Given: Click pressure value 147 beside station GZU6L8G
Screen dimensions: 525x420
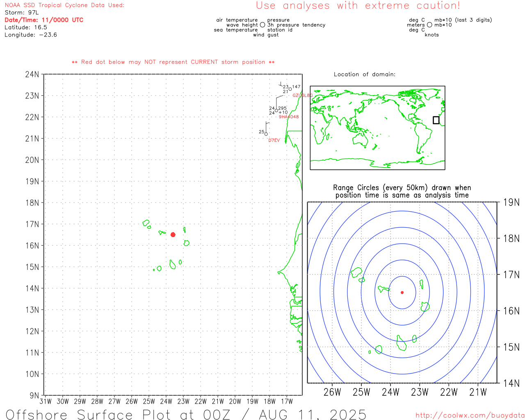Looking at the screenshot, I should (x=296, y=87).
